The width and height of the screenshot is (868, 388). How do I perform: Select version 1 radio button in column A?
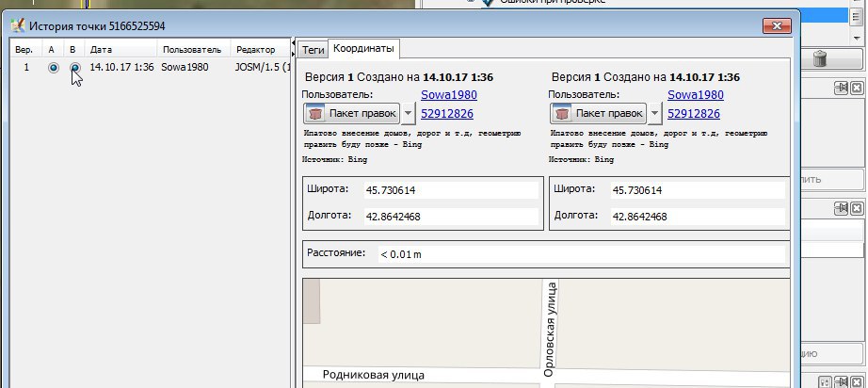tap(53, 68)
